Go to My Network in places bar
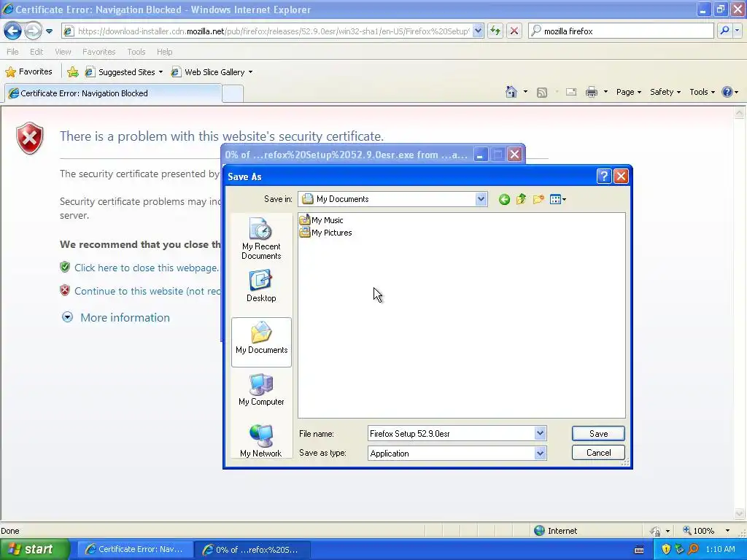 pos(261,440)
